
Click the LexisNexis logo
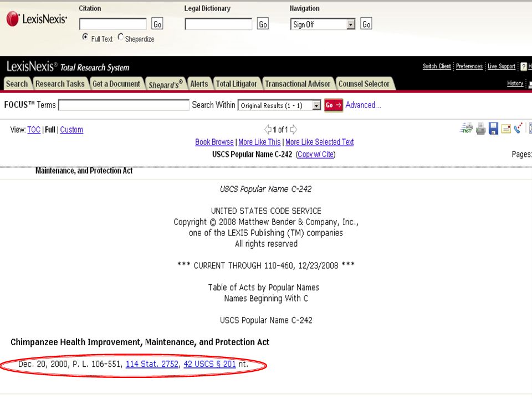37,19
